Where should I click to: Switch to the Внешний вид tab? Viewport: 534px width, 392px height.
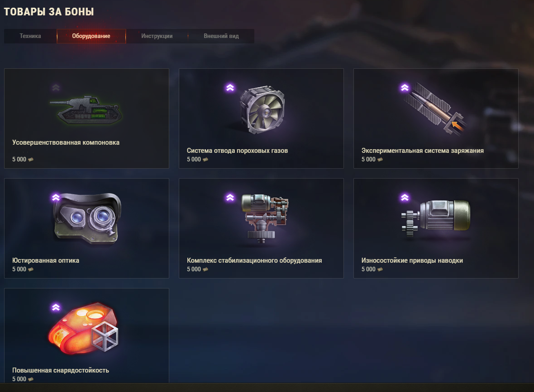221,36
